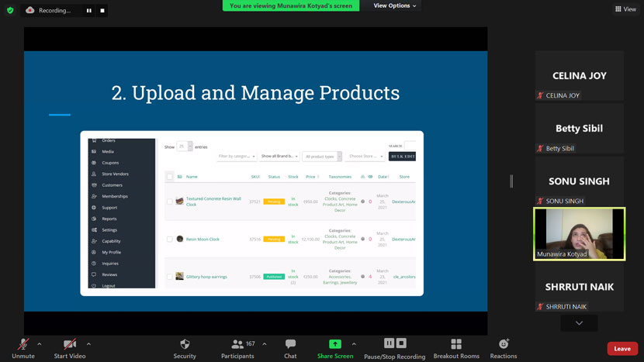644x362 pixels.
Task: Show more participants with down chevron
Action: [579, 323]
